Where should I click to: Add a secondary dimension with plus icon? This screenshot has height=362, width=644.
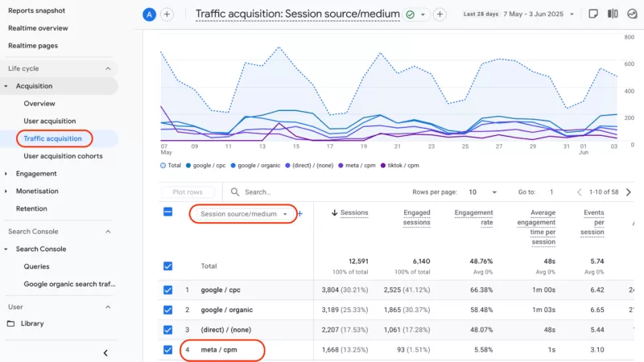point(299,214)
